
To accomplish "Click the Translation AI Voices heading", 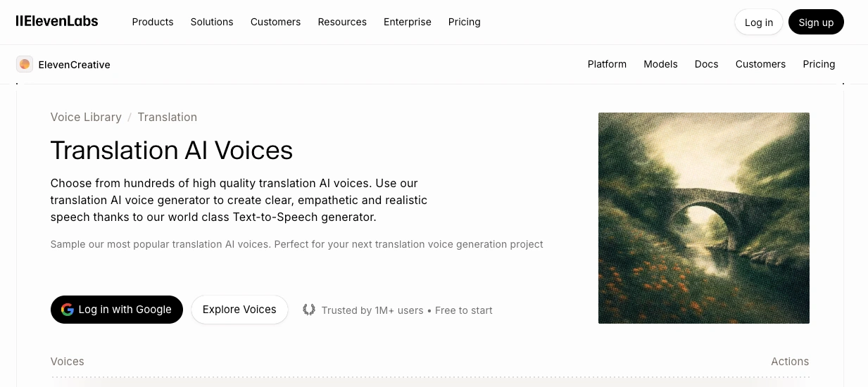I will click(172, 150).
